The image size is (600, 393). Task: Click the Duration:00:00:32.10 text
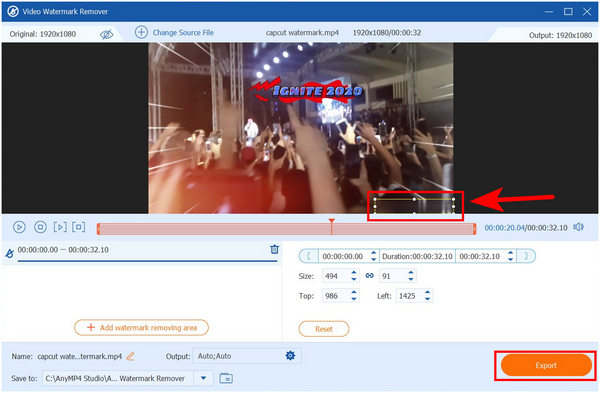click(x=417, y=257)
